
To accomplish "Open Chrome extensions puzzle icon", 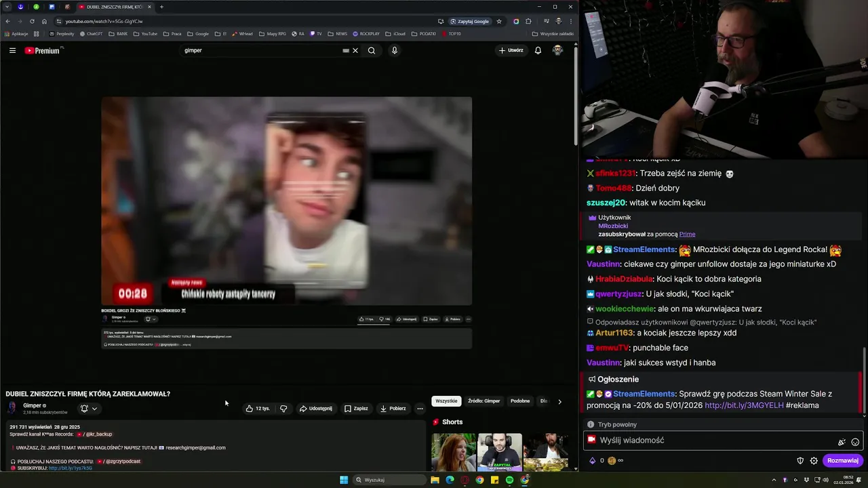I will click(528, 21).
